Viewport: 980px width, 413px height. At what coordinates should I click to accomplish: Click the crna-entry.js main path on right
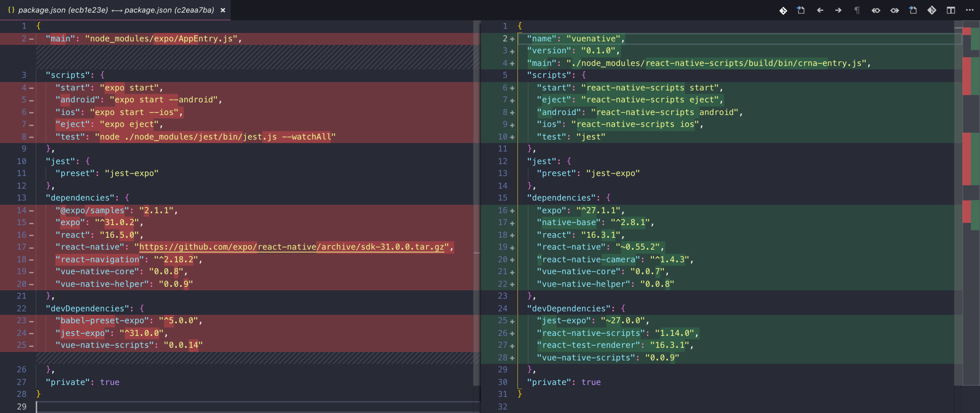coord(716,63)
